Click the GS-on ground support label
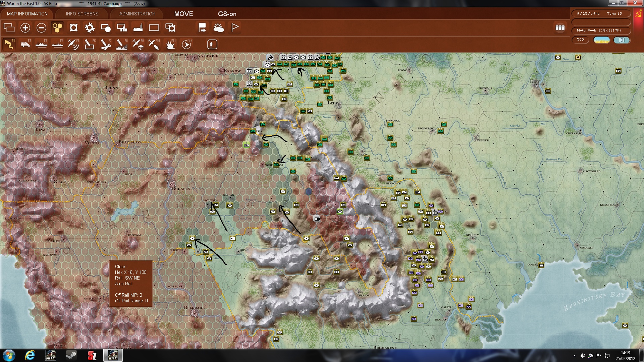644x362 pixels. click(227, 14)
